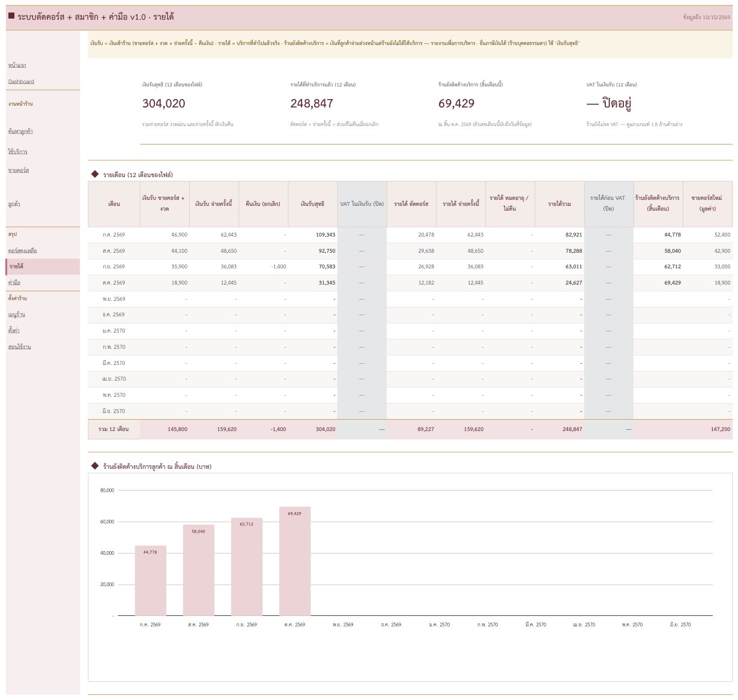Screen dimensions: 738x700
Task: Click the รายได้ ตัดคอร์ส column header
Action: pyautogui.click(x=411, y=204)
